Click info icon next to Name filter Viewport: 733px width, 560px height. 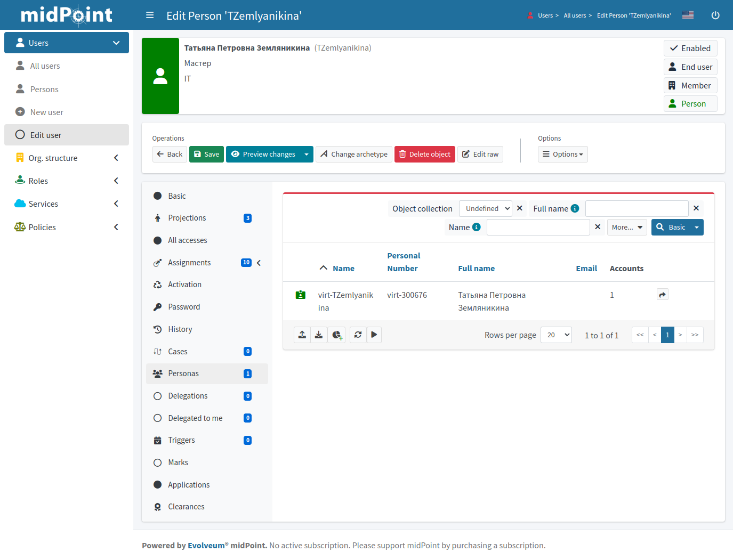pos(477,227)
